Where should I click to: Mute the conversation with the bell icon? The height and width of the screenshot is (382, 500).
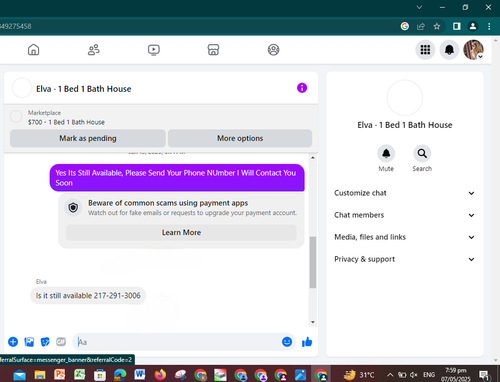coord(386,154)
